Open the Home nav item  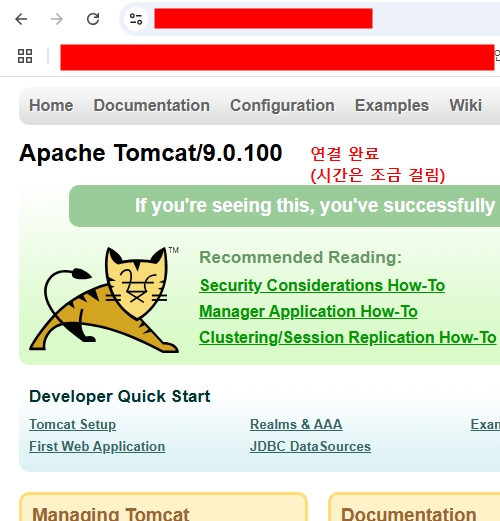(51, 106)
